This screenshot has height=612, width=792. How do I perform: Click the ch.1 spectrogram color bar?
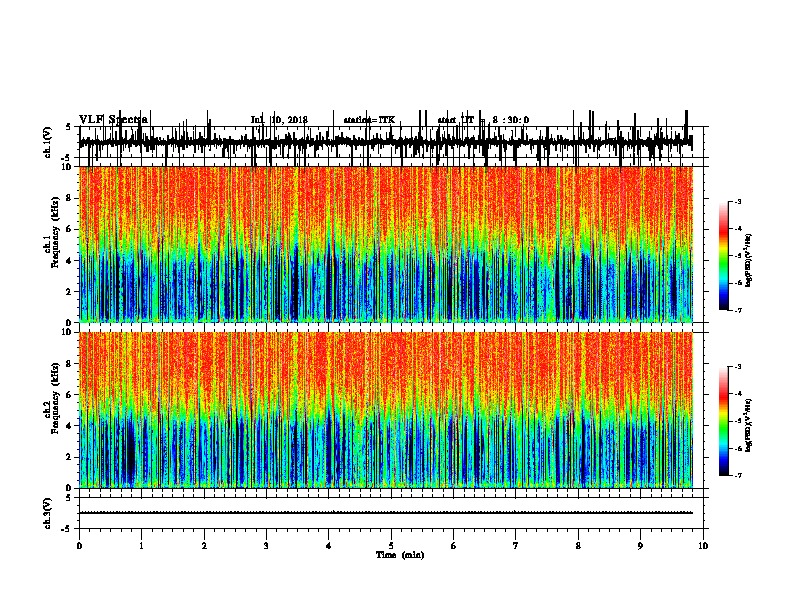coord(724,256)
